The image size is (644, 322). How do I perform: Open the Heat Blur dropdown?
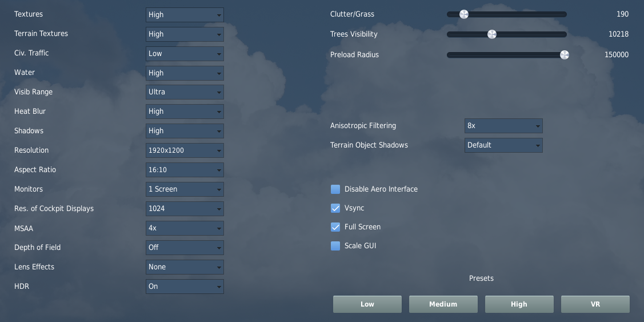[185, 112]
